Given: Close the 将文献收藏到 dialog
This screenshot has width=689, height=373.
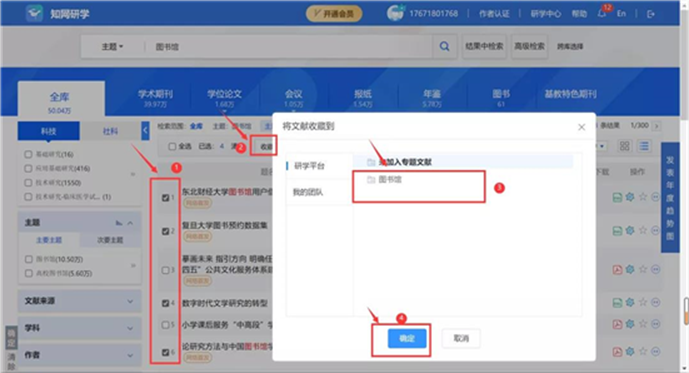Looking at the screenshot, I should pyautogui.click(x=581, y=127).
